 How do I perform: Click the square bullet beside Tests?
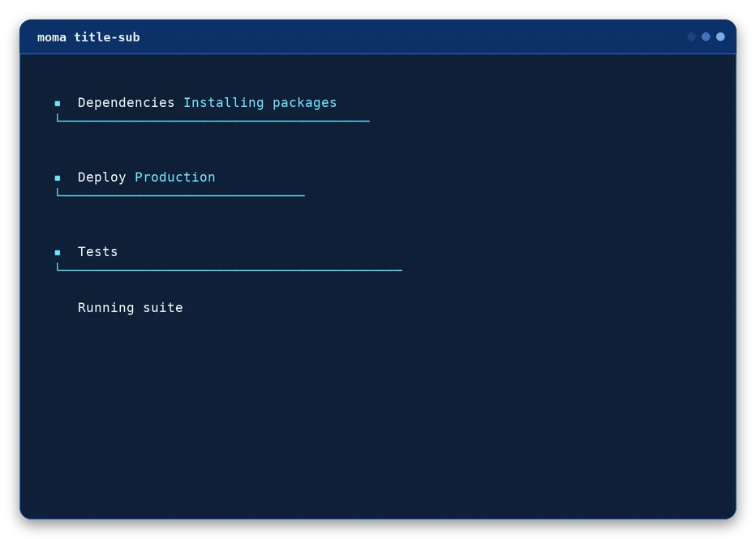(x=58, y=252)
